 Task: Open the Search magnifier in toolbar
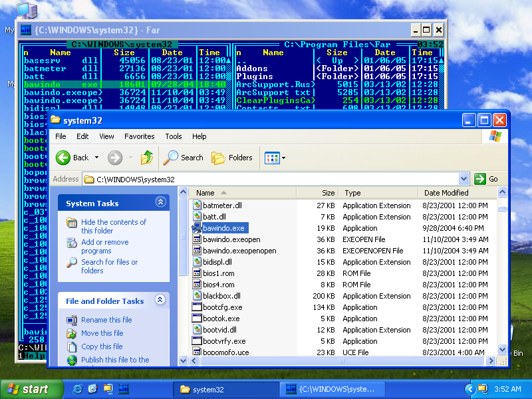tap(170, 158)
